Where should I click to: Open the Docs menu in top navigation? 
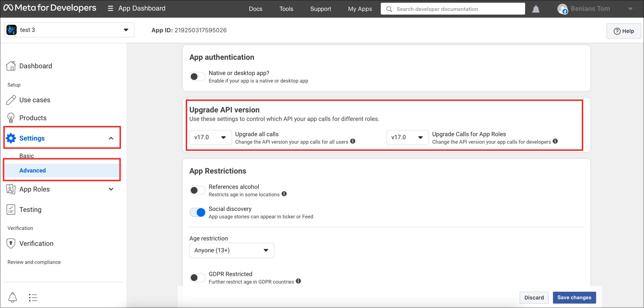pos(255,9)
